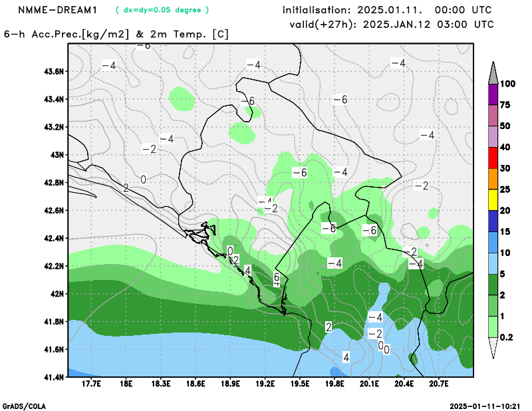The width and height of the screenshot is (532, 411).
Task: Click the 15 value on the color scale
Action: [x=505, y=232]
